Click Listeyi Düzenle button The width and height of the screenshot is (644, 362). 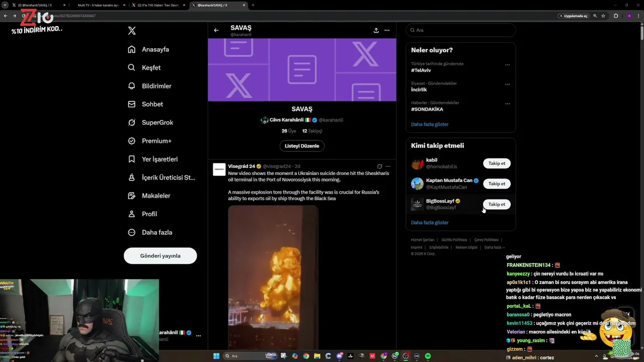pos(302,146)
